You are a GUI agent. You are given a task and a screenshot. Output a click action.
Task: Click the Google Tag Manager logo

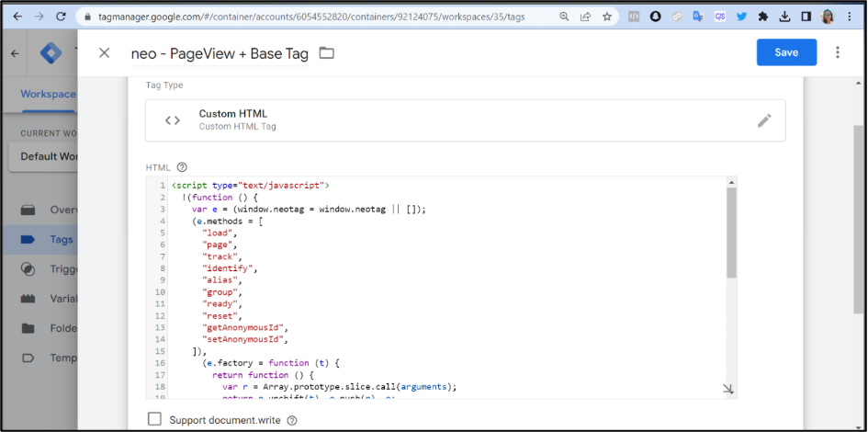coord(51,53)
